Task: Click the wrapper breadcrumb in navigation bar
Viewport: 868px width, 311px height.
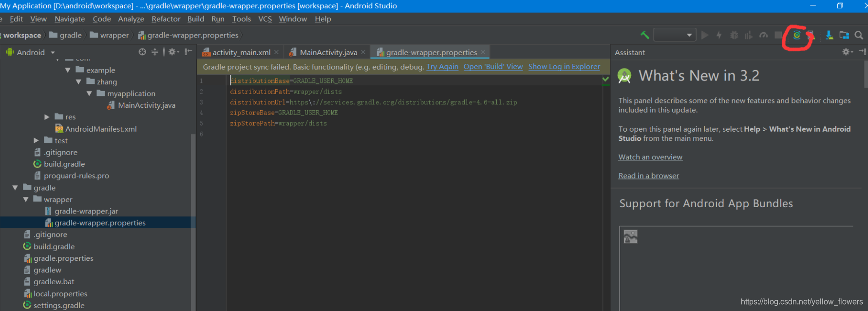Action: click(x=110, y=35)
